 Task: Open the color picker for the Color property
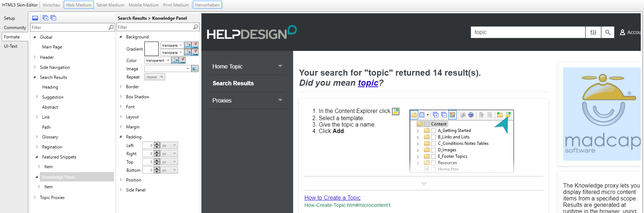175,60
